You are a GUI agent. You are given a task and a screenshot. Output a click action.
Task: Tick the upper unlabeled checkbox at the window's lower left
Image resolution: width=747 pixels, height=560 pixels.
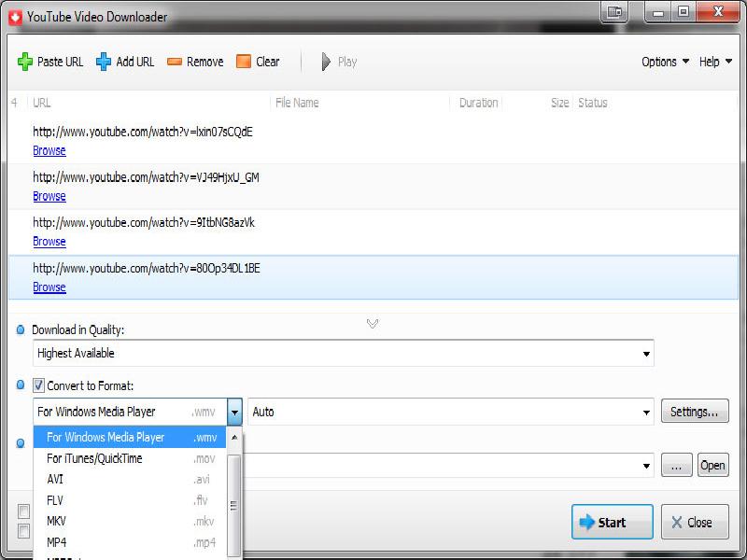23,511
